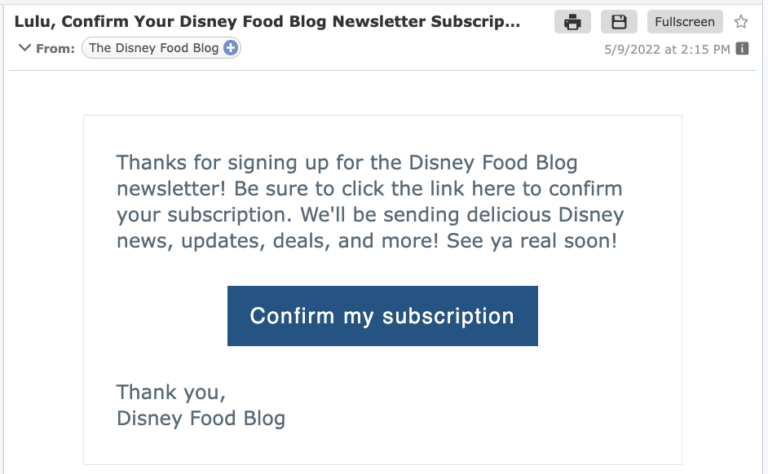The width and height of the screenshot is (768, 474).
Task: Collapse the From header with the chevron
Action: (x=24, y=48)
